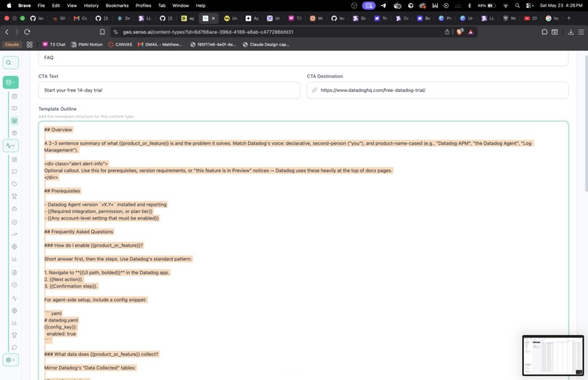Open the CANVAS bookmark

point(120,44)
